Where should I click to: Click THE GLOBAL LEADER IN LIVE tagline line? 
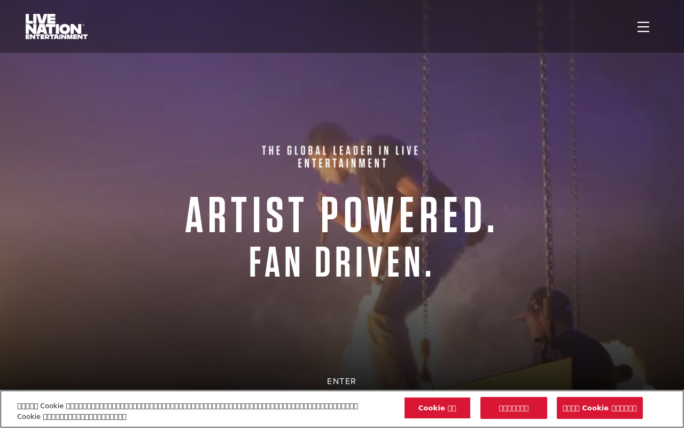340,151
